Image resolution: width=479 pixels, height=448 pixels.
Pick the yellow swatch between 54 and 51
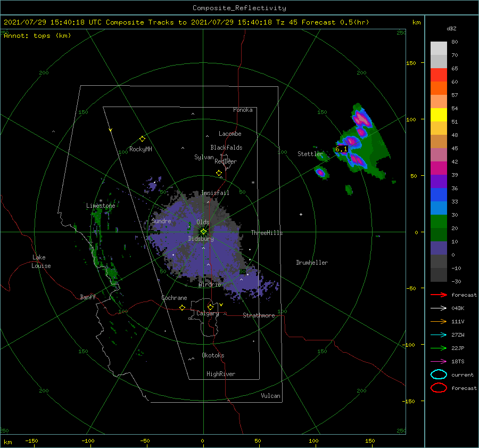pos(439,115)
